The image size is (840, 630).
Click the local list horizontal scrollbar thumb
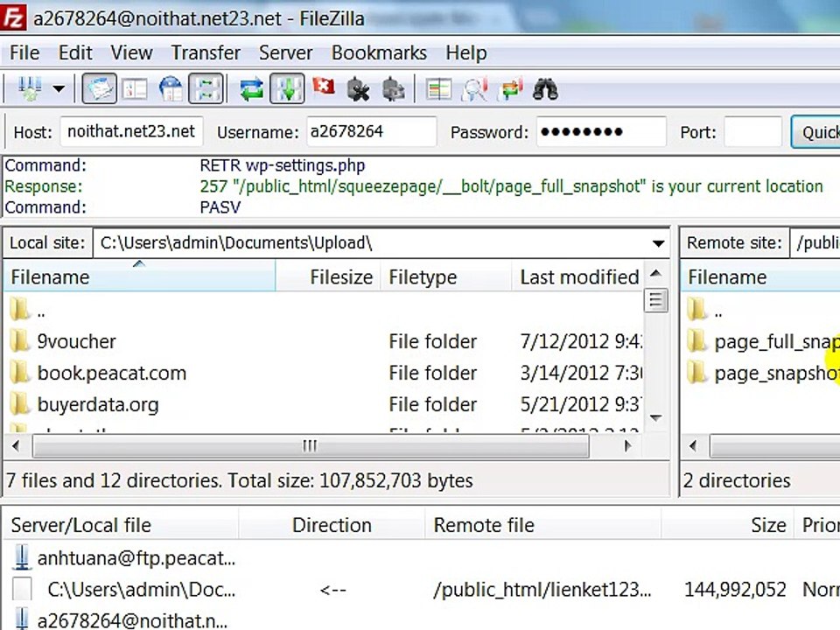pos(311,445)
